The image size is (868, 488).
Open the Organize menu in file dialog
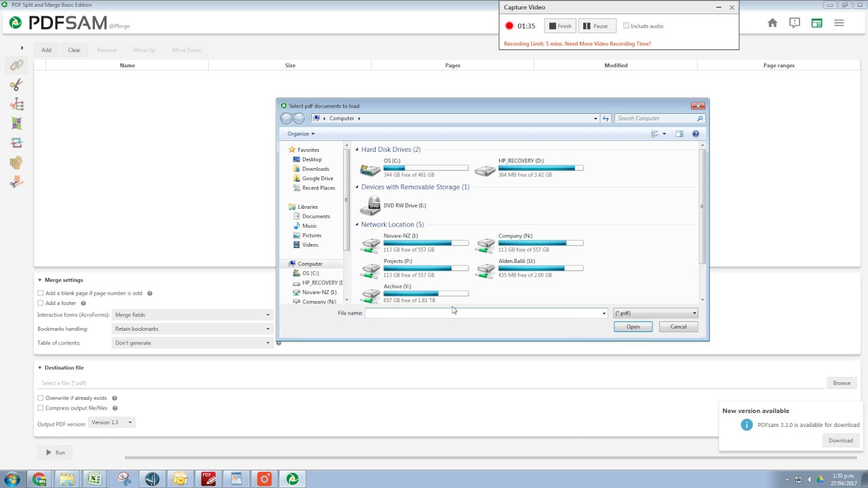(301, 134)
